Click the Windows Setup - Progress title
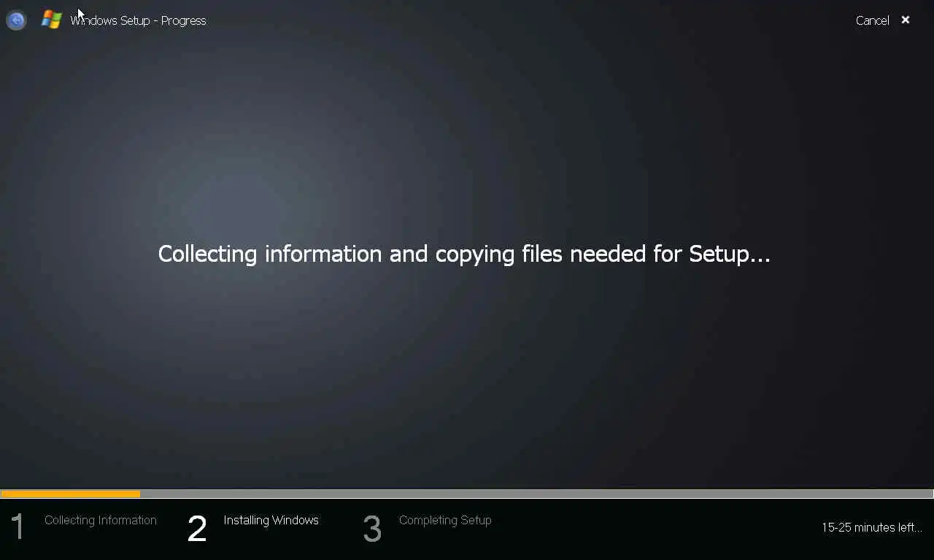 138,20
